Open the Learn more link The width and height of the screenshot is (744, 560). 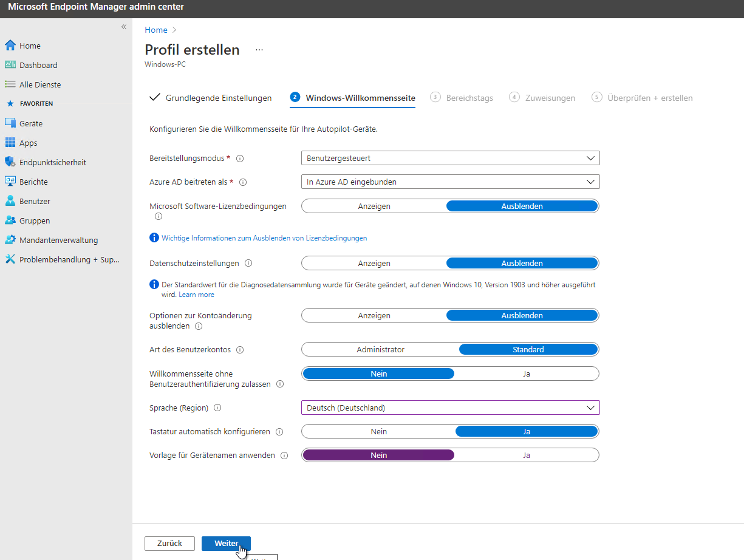coord(196,295)
